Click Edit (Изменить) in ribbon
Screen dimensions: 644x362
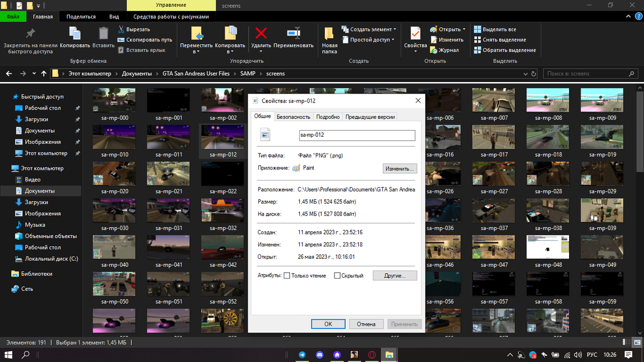447,40
